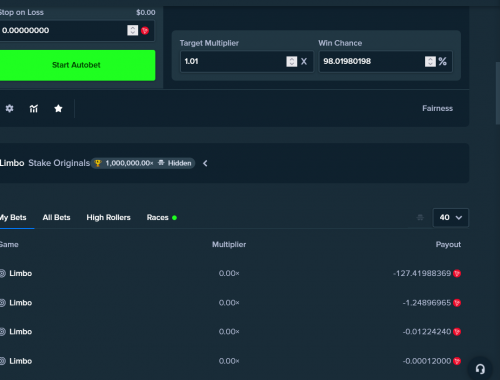The image size is (500, 380).
Task: Click the page vertical scrollbar
Action: click(x=498, y=93)
